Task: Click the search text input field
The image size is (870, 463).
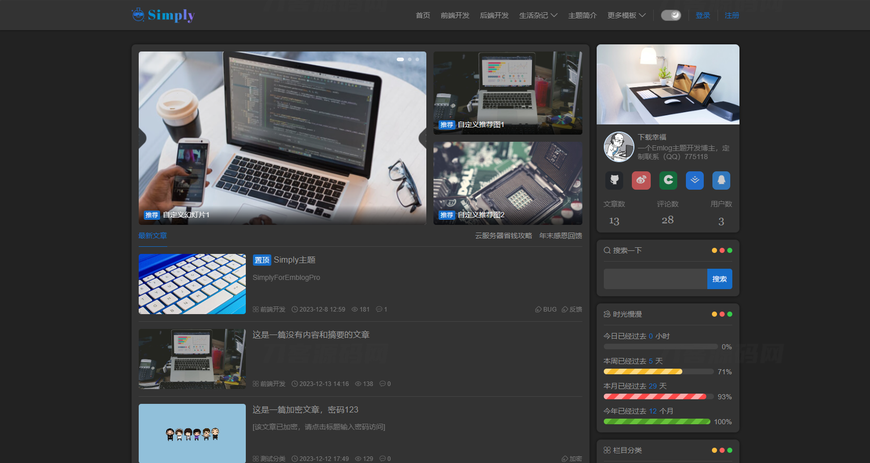Action: pos(655,279)
